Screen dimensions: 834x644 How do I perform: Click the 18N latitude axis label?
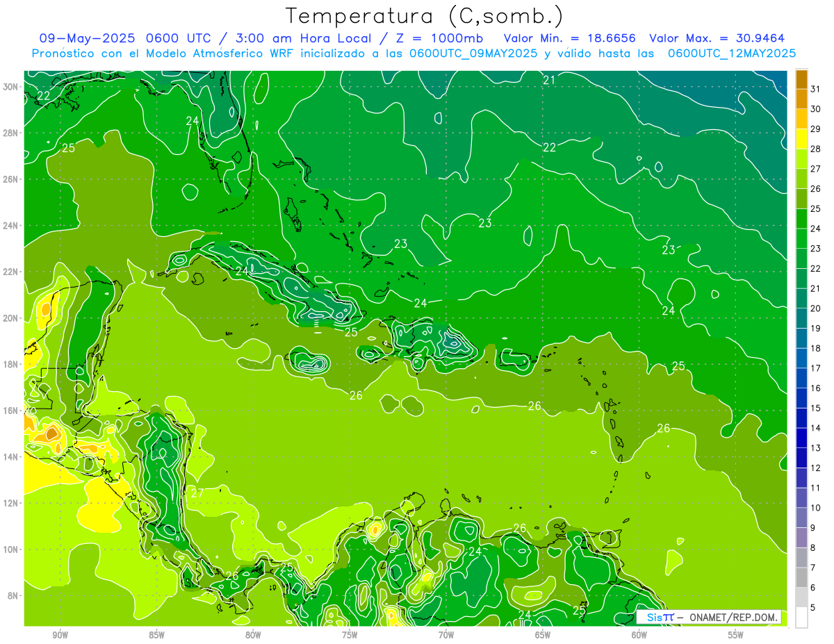(10, 364)
